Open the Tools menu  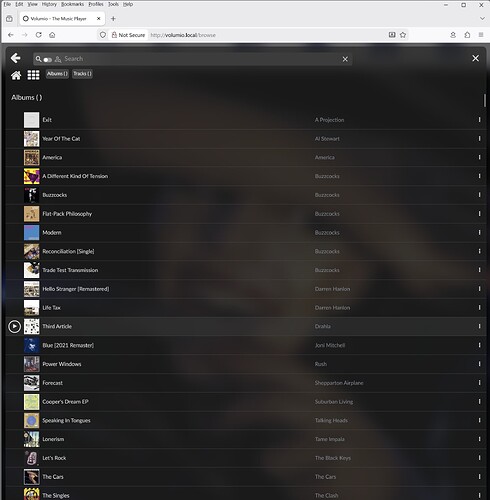[x=113, y=4]
